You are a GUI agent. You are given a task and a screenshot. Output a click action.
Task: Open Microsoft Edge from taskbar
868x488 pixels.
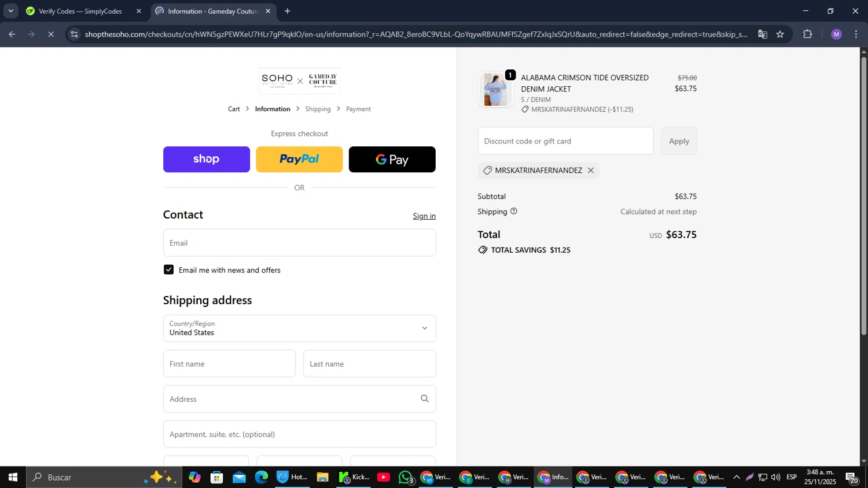click(262, 477)
